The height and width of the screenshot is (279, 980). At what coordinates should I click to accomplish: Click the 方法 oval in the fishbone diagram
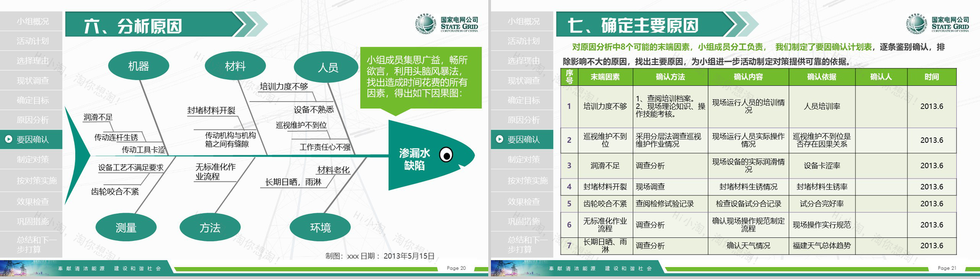pyautogui.click(x=210, y=228)
